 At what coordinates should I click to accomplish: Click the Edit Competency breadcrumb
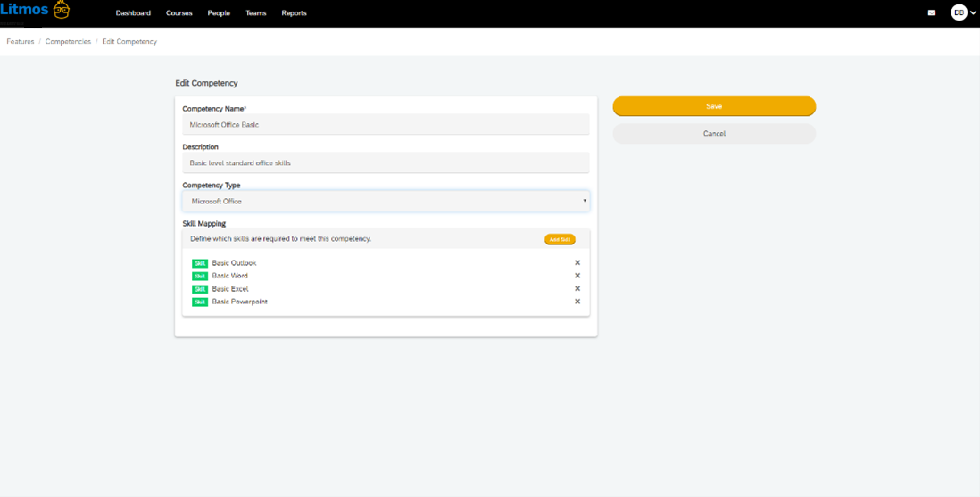point(129,41)
